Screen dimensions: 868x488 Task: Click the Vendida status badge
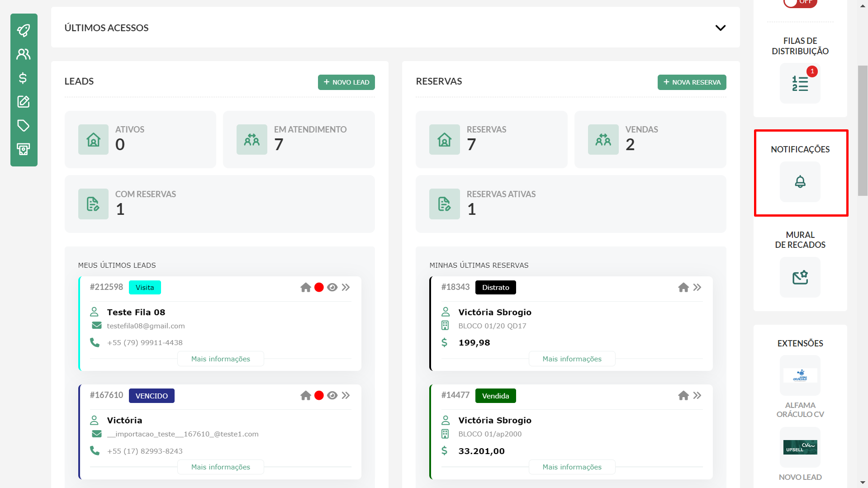pos(496,396)
